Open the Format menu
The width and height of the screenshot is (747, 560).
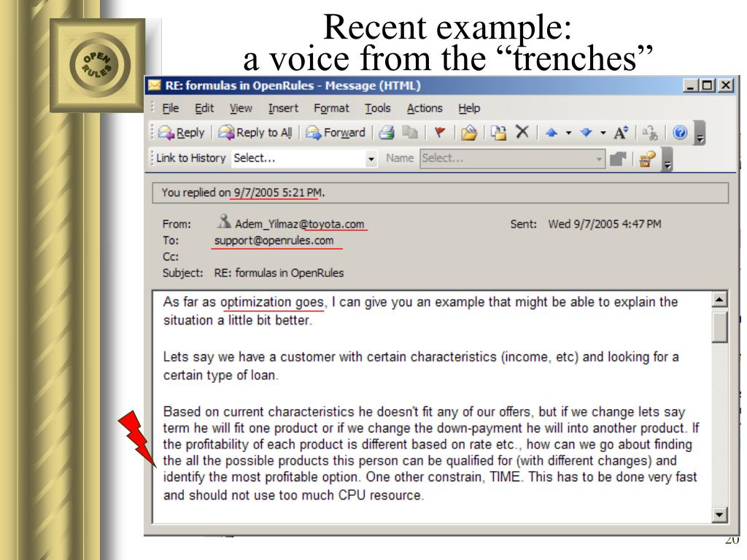[331, 108]
